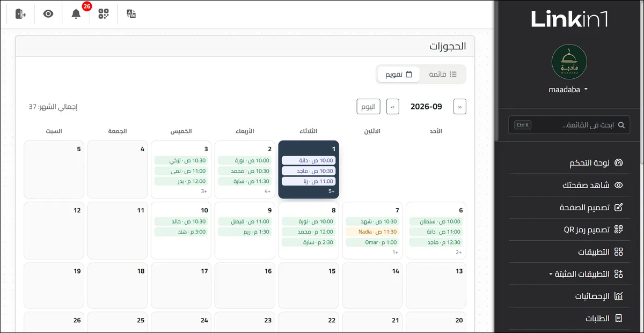Screen dimensions: 644x333
Task: Show +2 more bookings on Sunday 6
Action: click(459, 253)
